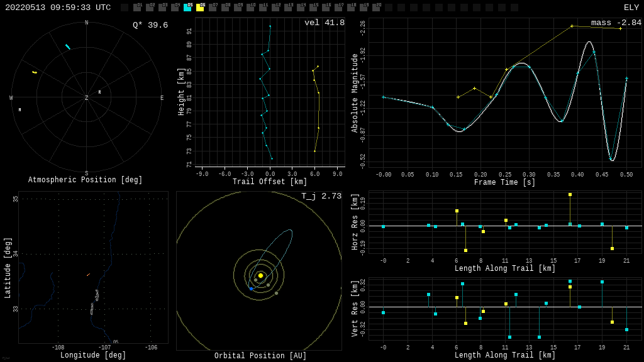Click the T_j 2.73 value
Screen dimensions: 644x362
tap(321, 196)
